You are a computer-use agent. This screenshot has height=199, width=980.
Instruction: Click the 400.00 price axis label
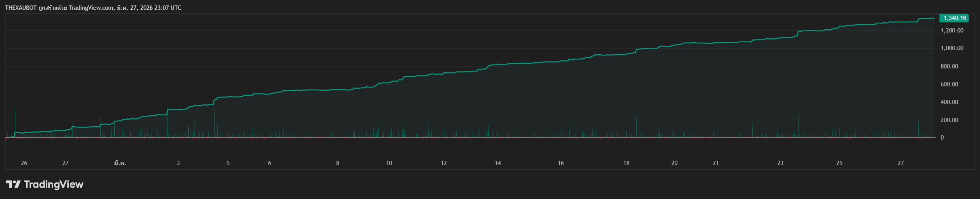(x=949, y=102)
